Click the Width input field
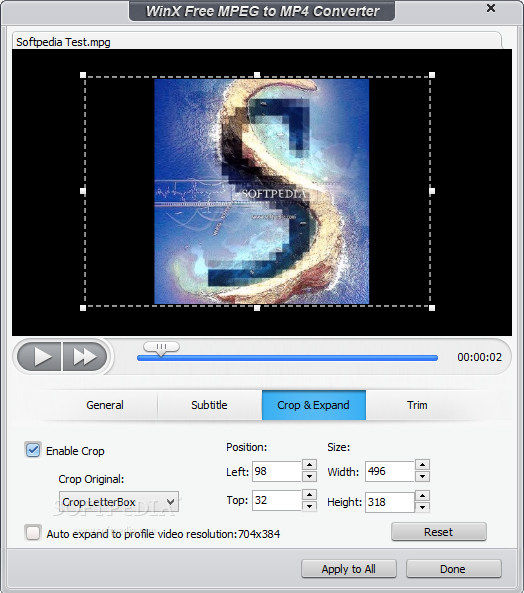The image size is (524, 593). pos(390,471)
